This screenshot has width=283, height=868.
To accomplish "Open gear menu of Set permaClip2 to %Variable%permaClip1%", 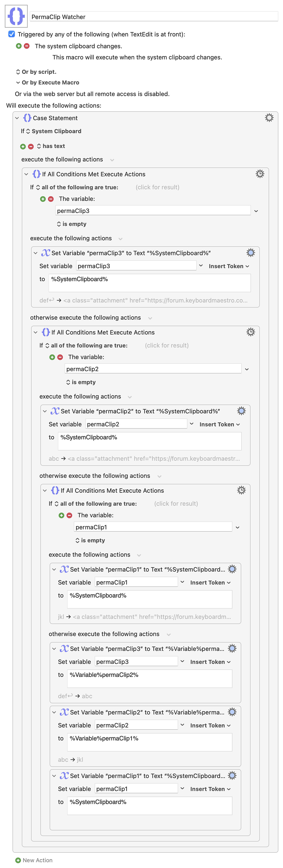I will [x=232, y=712].
